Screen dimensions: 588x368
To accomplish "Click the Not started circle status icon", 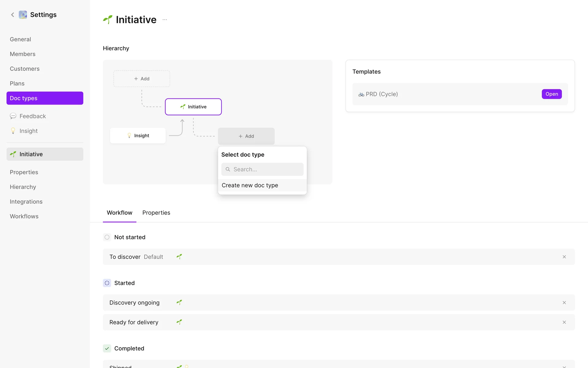I will pos(107,237).
